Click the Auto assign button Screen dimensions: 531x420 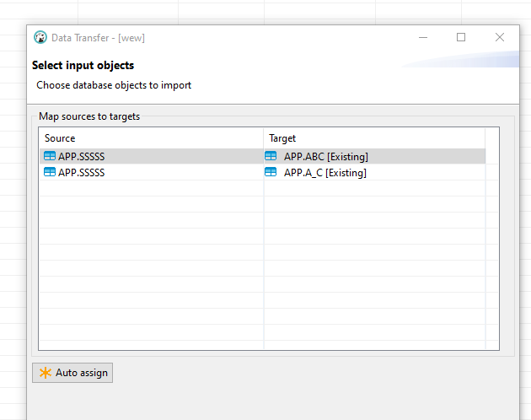(x=72, y=373)
